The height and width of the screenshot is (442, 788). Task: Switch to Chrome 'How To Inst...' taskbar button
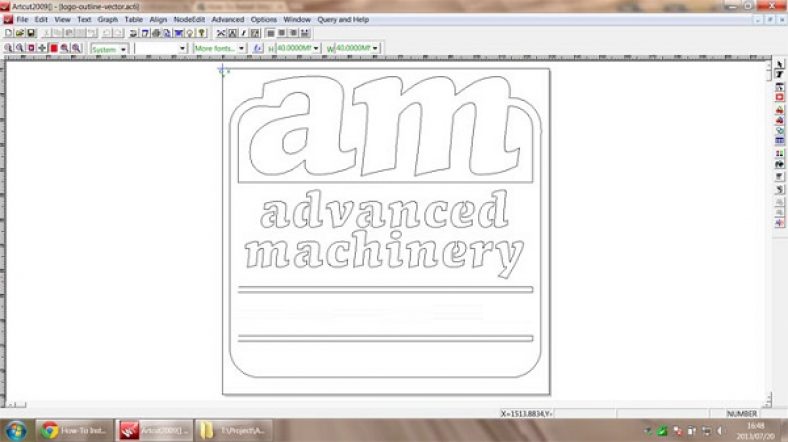tap(74, 430)
